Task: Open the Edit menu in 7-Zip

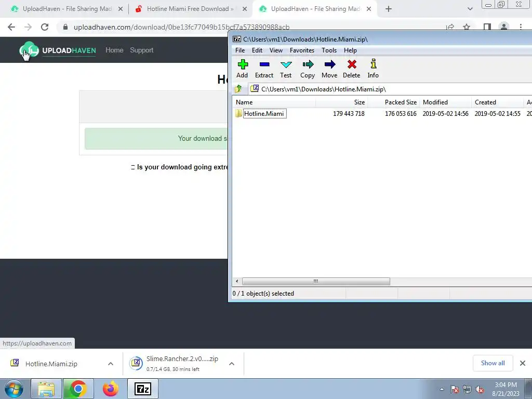Action: click(257, 50)
